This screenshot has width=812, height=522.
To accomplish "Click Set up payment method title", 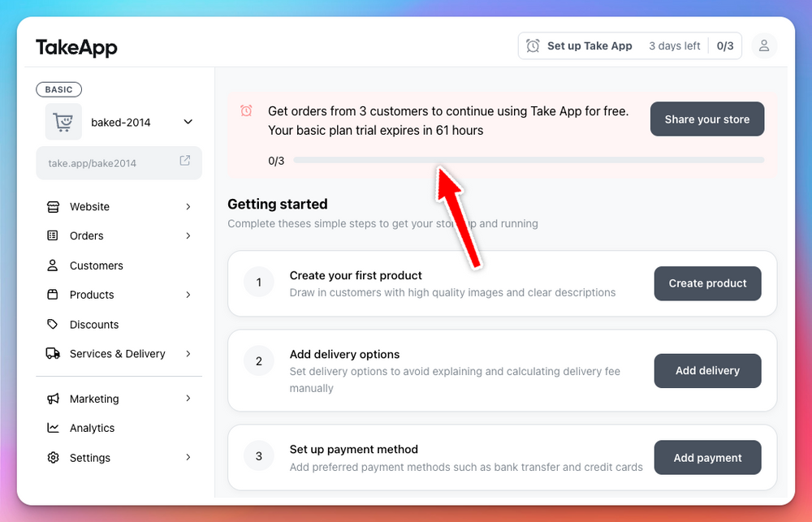I will 354,450.
